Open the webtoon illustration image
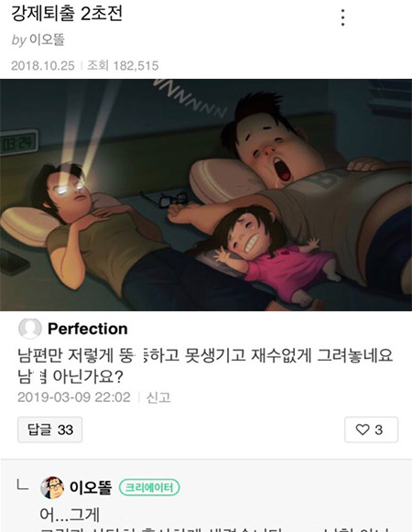The image size is (412, 532). [x=206, y=195]
